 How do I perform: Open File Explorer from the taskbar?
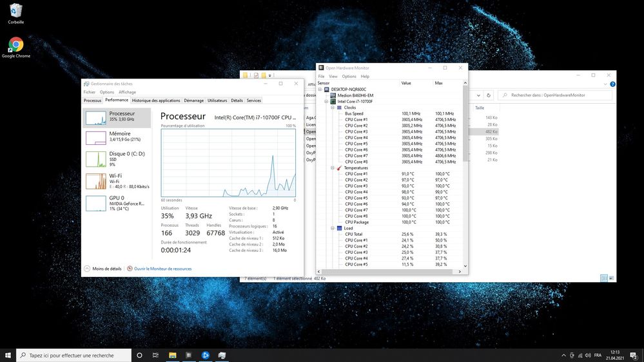point(173,355)
